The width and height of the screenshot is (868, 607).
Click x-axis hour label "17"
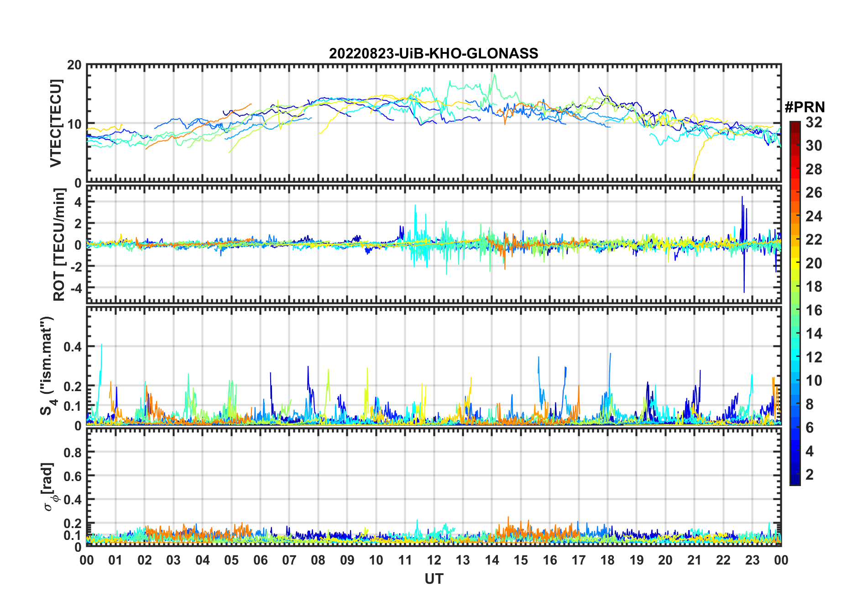(x=579, y=560)
